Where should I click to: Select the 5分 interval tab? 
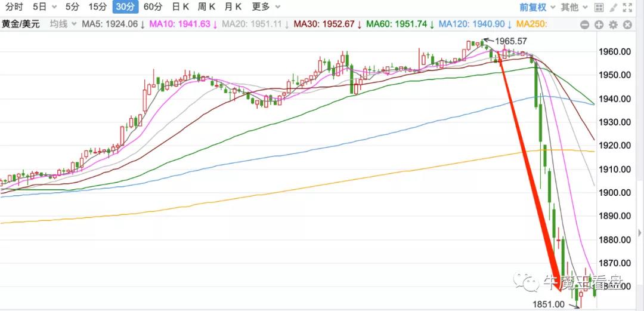(x=72, y=7)
